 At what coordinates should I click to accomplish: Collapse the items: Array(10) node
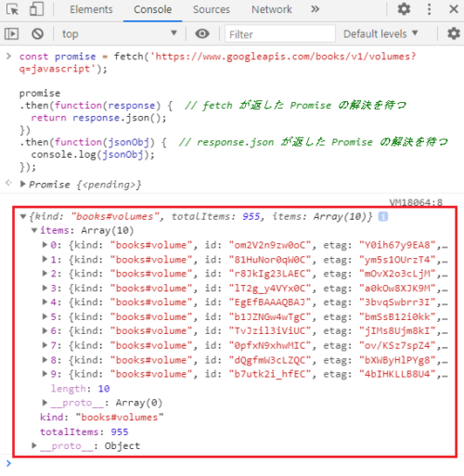click(x=34, y=230)
